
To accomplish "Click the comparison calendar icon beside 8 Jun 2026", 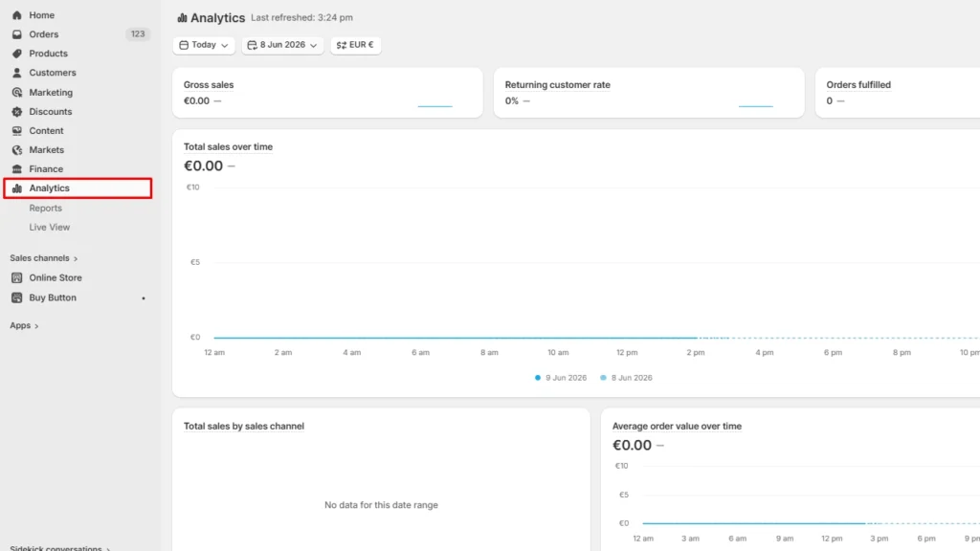I will (x=252, y=45).
